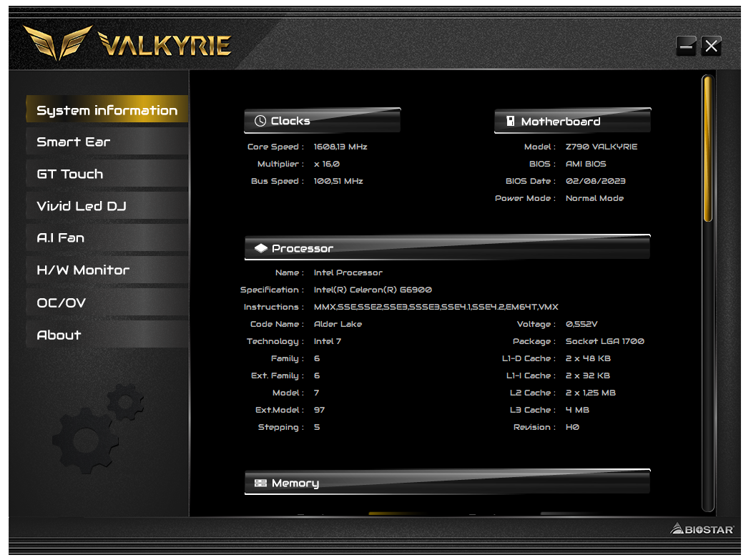
Task: Open the About page
Action: click(107, 335)
